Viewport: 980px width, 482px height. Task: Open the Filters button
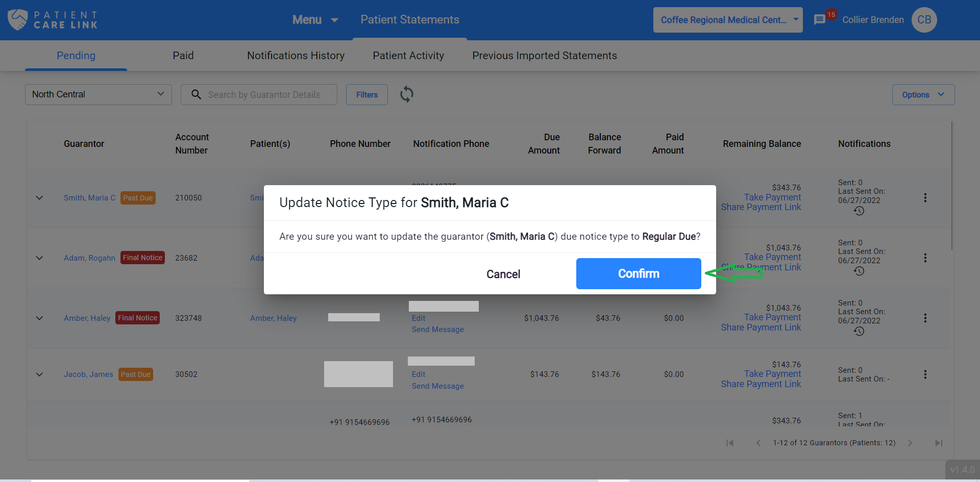pos(367,95)
